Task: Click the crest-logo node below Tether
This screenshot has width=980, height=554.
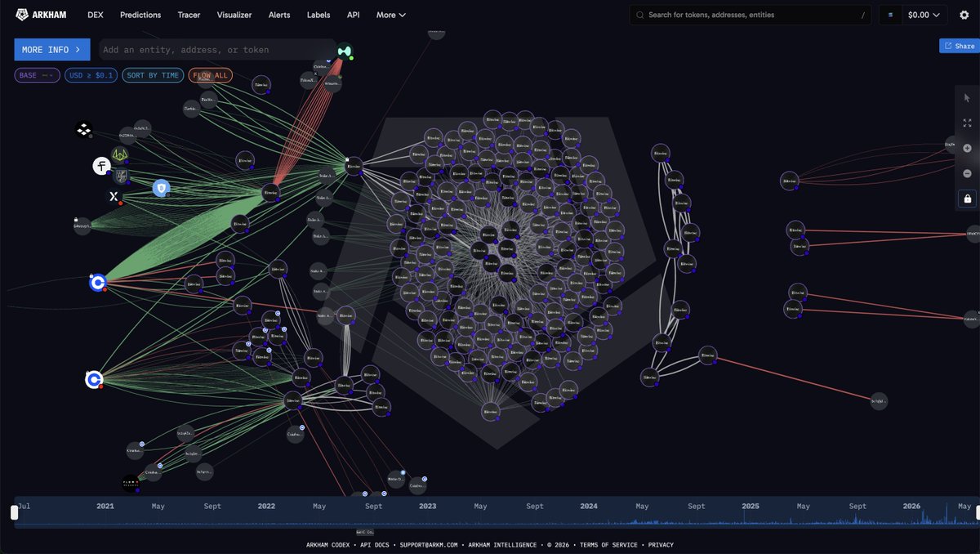Action: pos(121,176)
